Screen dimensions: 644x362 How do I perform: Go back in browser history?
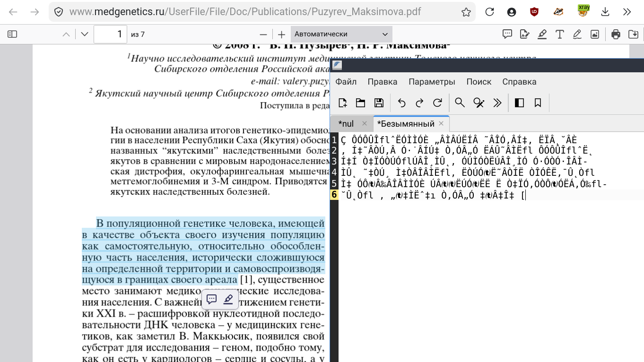(13, 12)
